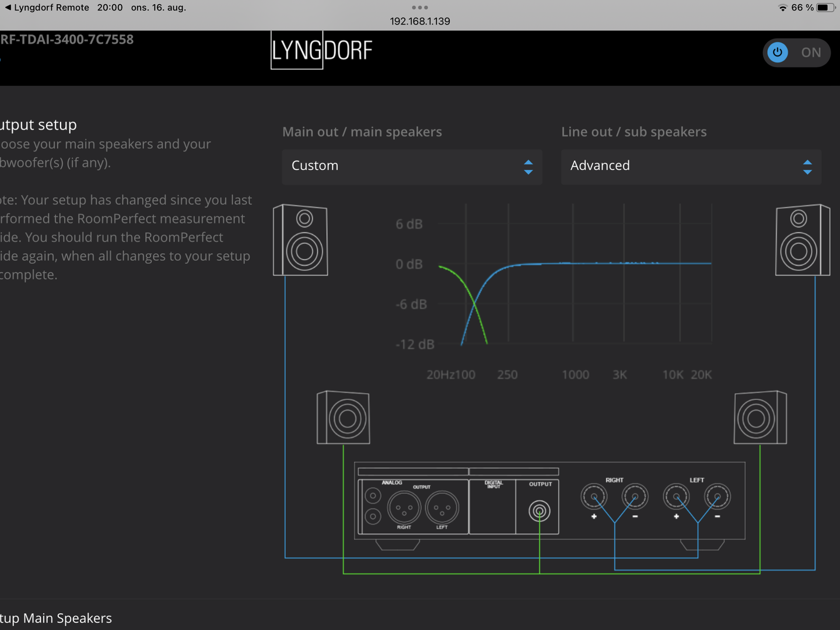Screen dimensions: 840x630
Task: Toggle the power ON switch
Action: click(796, 52)
